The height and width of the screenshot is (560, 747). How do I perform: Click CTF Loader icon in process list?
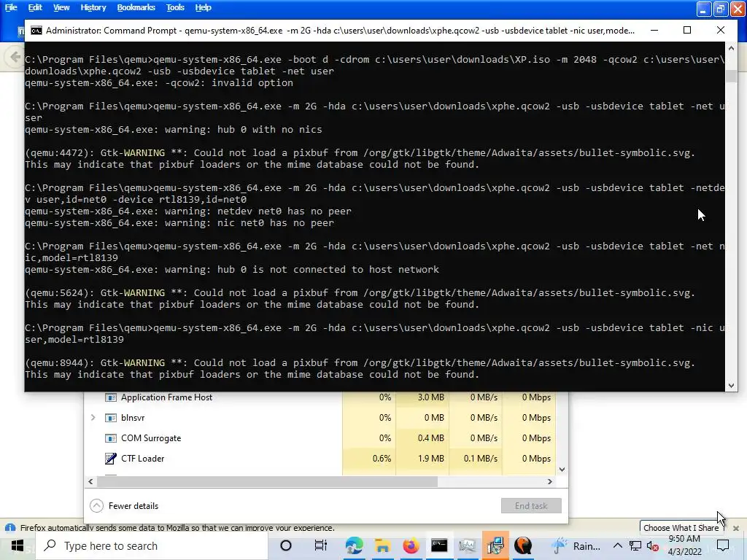point(111,459)
